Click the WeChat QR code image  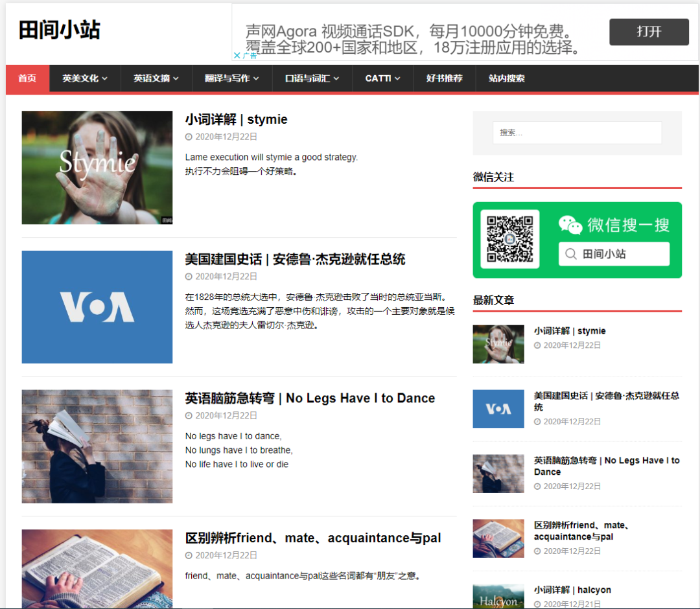click(510, 239)
